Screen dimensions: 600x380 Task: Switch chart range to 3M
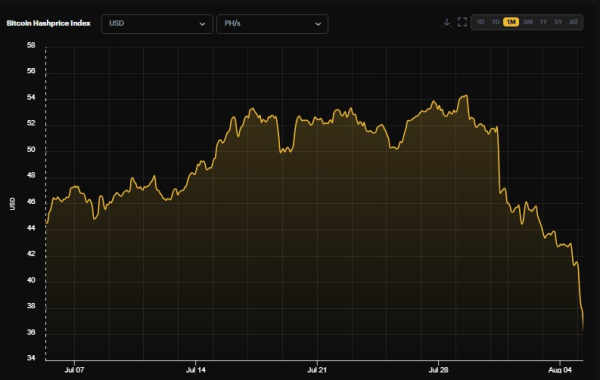[x=528, y=22]
